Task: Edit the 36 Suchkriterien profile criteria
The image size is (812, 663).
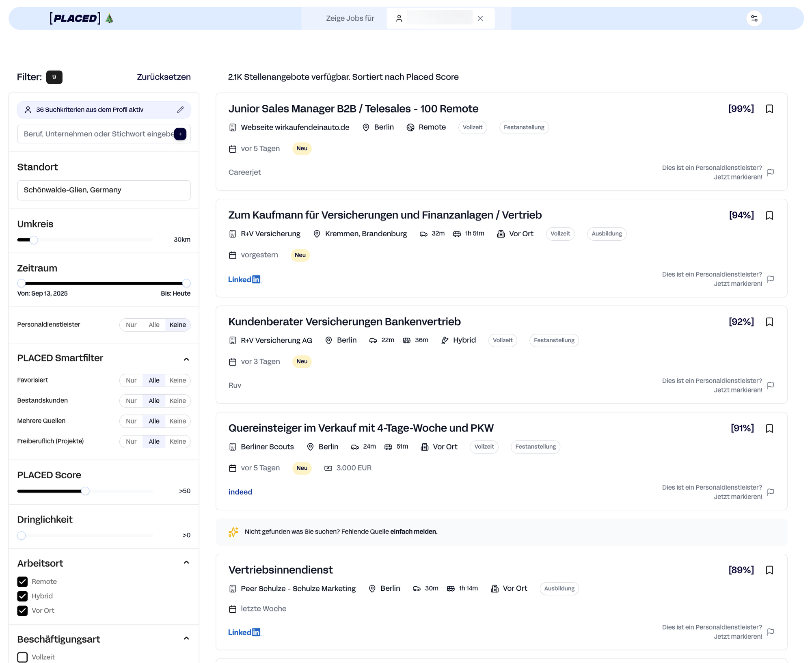Action: pos(180,110)
